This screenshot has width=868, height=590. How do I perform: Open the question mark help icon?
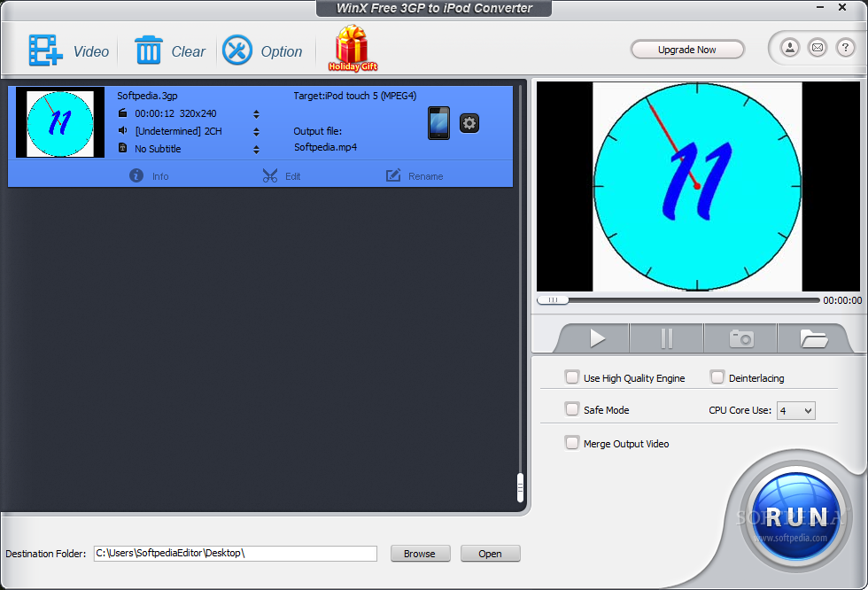pos(845,48)
